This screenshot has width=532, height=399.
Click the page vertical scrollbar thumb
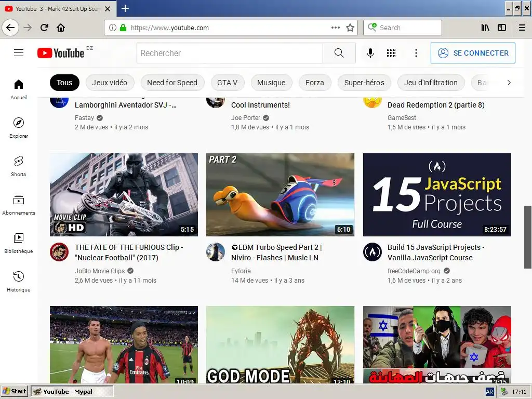(528, 237)
